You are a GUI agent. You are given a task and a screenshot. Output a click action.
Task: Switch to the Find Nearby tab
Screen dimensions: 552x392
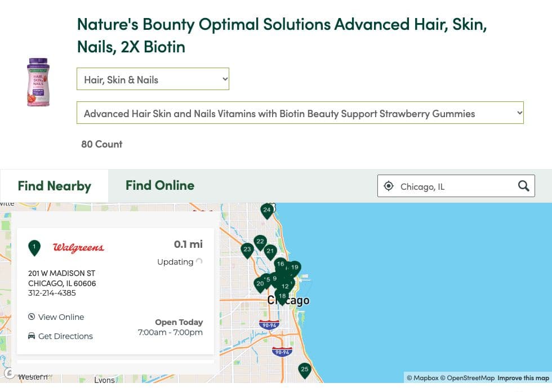click(54, 186)
